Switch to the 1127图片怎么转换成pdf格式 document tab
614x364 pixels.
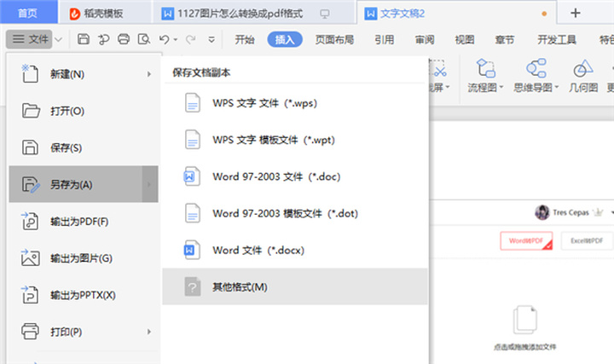[x=240, y=14]
